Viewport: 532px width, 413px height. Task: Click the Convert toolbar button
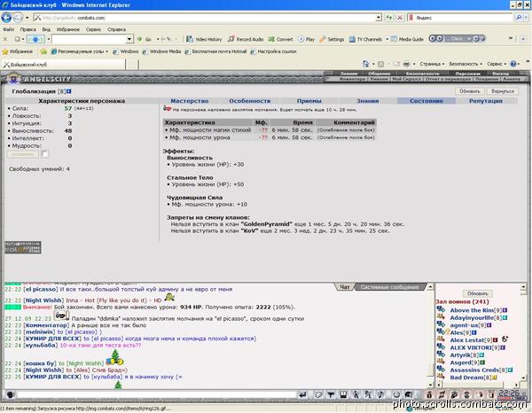[x=280, y=39]
